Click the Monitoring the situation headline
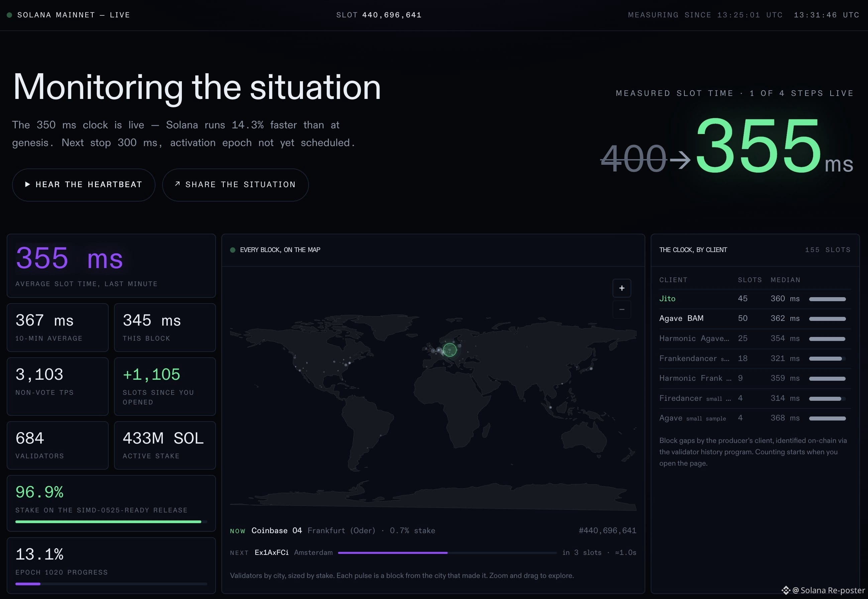Screen dimensions: 868x599 pyautogui.click(x=197, y=88)
